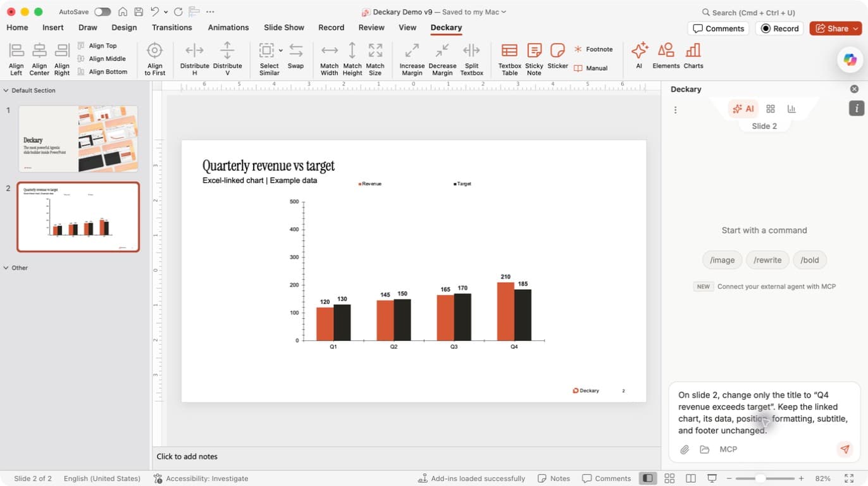Click Align to First
The height and width of the screenshot is (486, 868).
click(155, 59)
